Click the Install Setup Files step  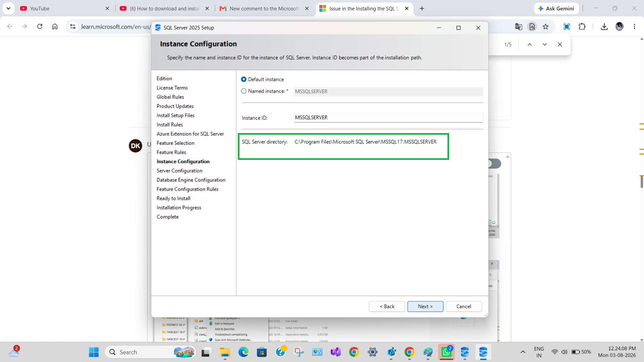[175, 115]
